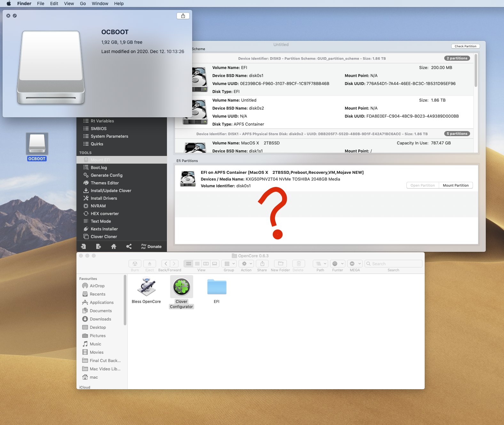Go forward in the Finder window
This screenshot has height=425, width=504.
174,264
